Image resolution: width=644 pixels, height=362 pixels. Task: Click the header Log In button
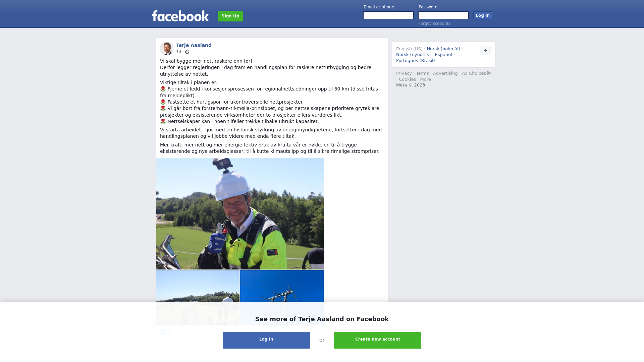pos(483,15)
